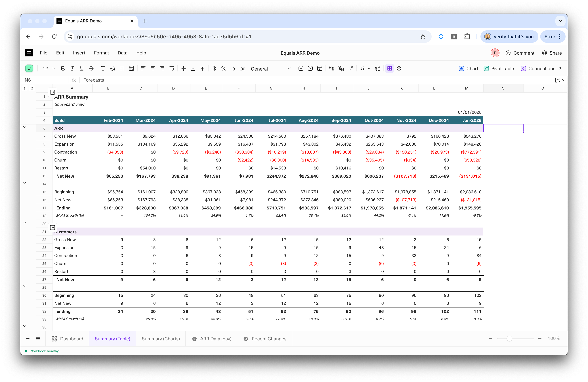Image resolution: width=588 pixels, height=382 pixels.
Task: Collapse the Customers section expander
Action: (25, 223)
